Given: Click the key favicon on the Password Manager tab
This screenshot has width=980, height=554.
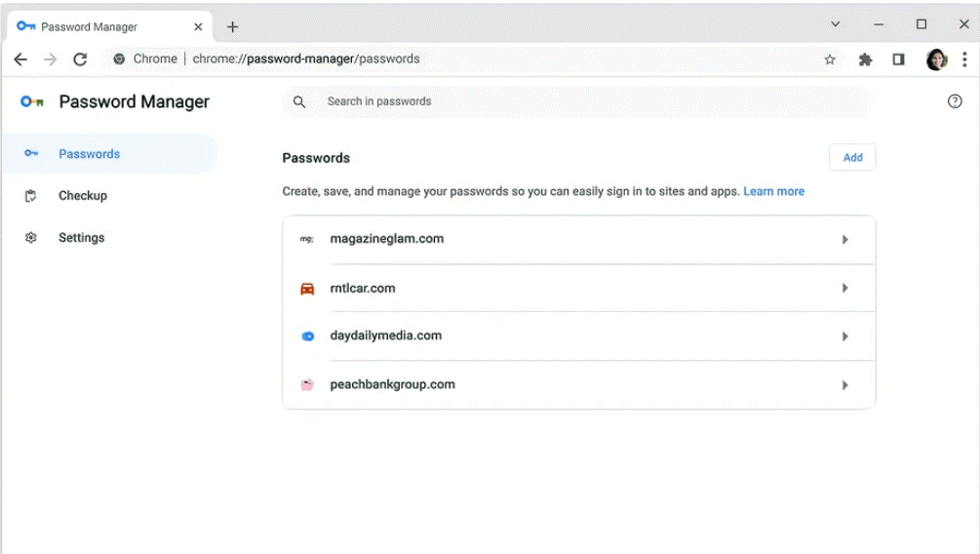Looking at the screenshot, I should pos(25,26).
